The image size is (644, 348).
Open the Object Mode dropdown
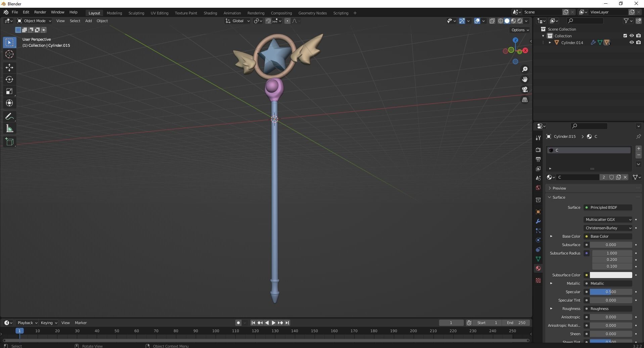click(34, 21)
